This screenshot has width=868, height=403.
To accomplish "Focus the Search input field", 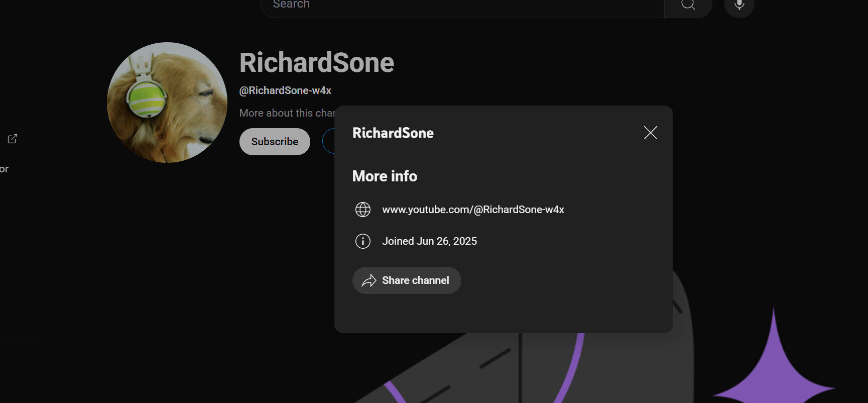I will pyautogui.click(x=462, y=5).
